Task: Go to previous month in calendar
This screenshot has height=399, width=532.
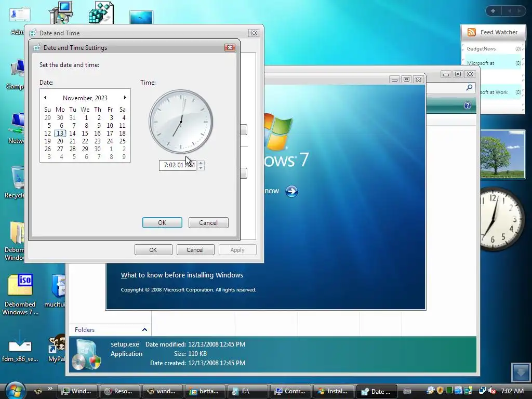Action: (45, 98)
